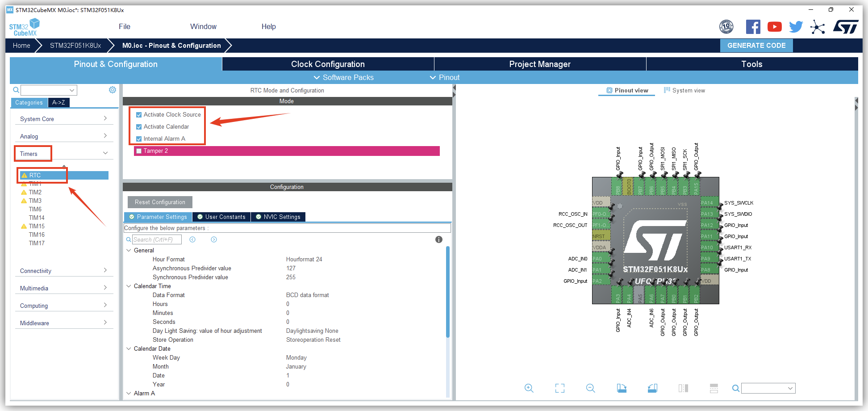Enable the Tamper 2 checkbox
The width and height of the screenshot is (868, 411).
pyautogui.click(x=139, y=151)
